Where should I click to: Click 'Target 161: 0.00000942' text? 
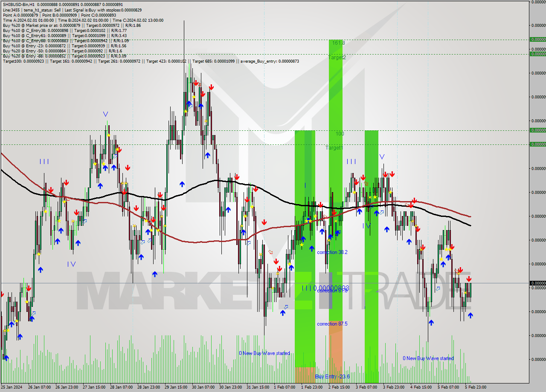point(71,61)
